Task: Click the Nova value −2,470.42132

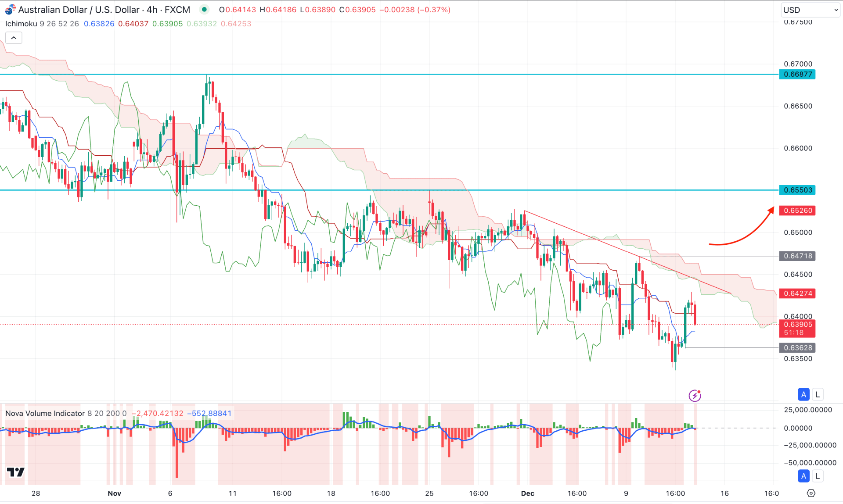Action: 157,413
